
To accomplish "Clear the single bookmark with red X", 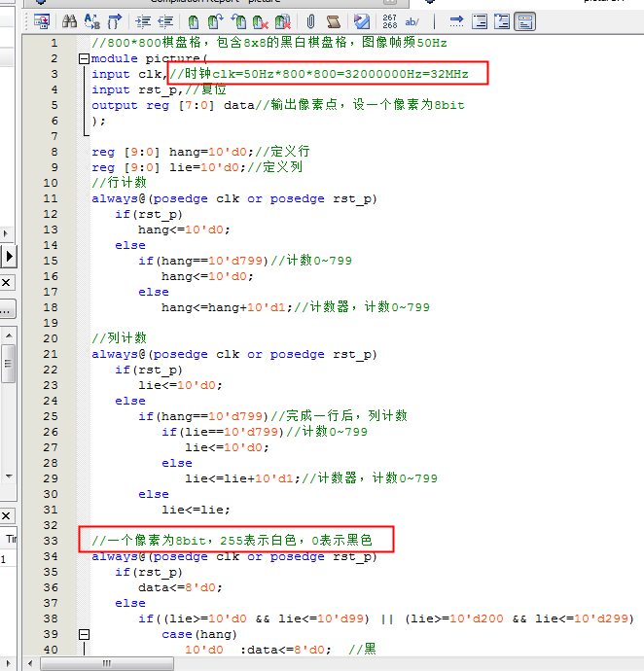I will click(x=261, y=21).
